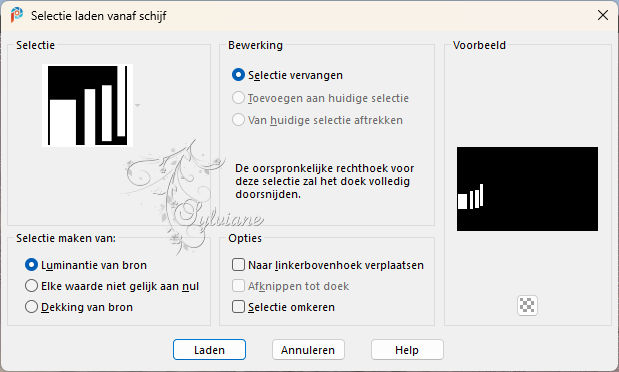Click the selection bars thumbnail
The image size is (619, 372).
(87, 105)
